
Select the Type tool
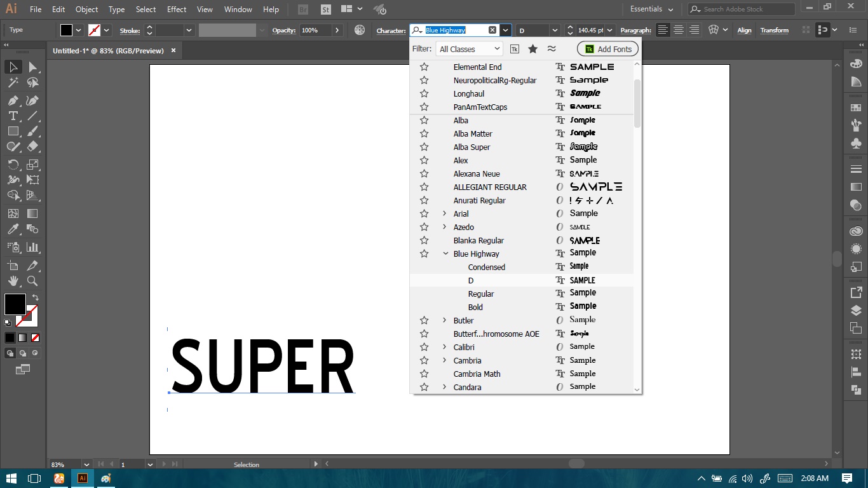coord(13,116)
